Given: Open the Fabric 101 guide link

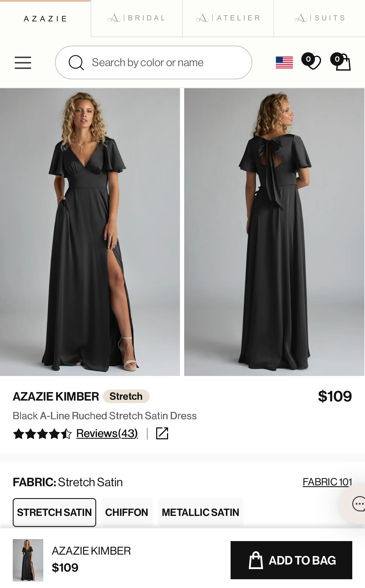Looking at the screenshot, I should 327,482.
